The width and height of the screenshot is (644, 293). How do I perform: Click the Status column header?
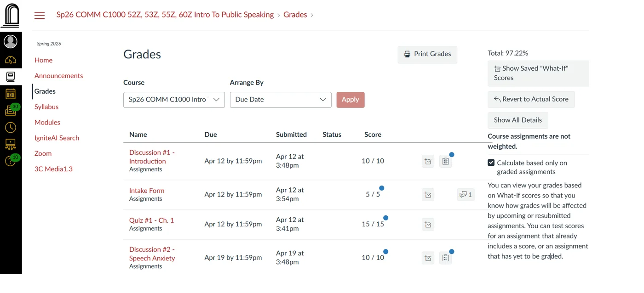pyautogui.click(x=332, y=135)
